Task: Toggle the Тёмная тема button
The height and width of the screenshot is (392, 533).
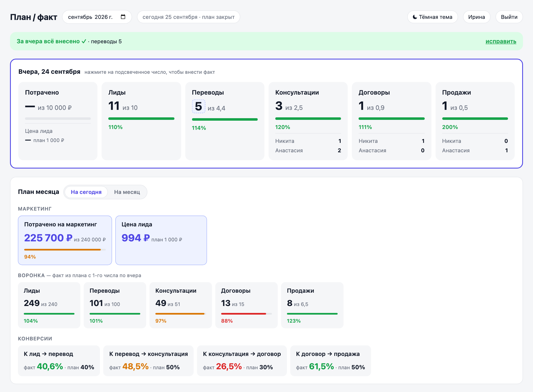Action: [x=433, y=17]
